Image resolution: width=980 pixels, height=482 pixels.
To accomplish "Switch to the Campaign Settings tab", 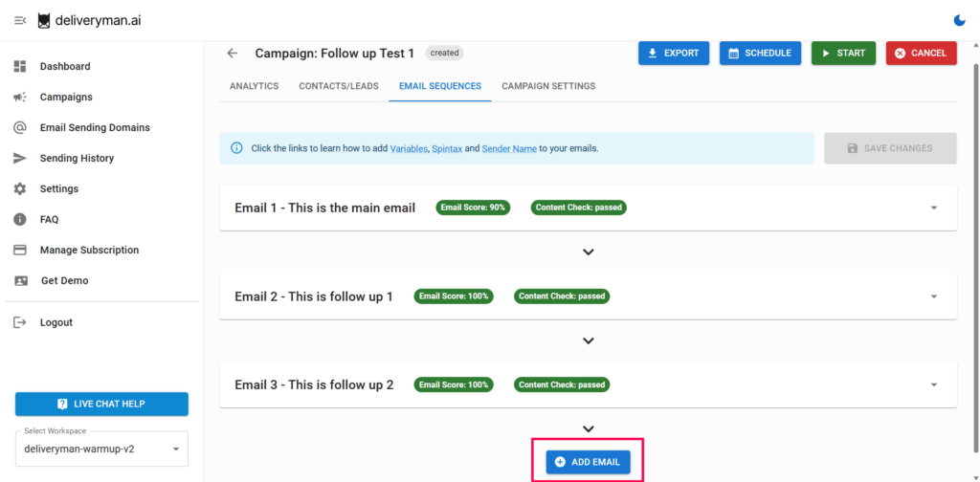I will [548, 86].
